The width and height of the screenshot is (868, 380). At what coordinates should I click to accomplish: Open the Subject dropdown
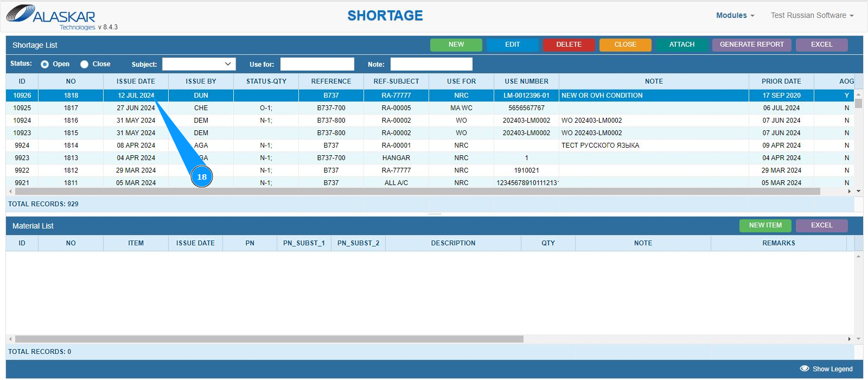point(199,64)
